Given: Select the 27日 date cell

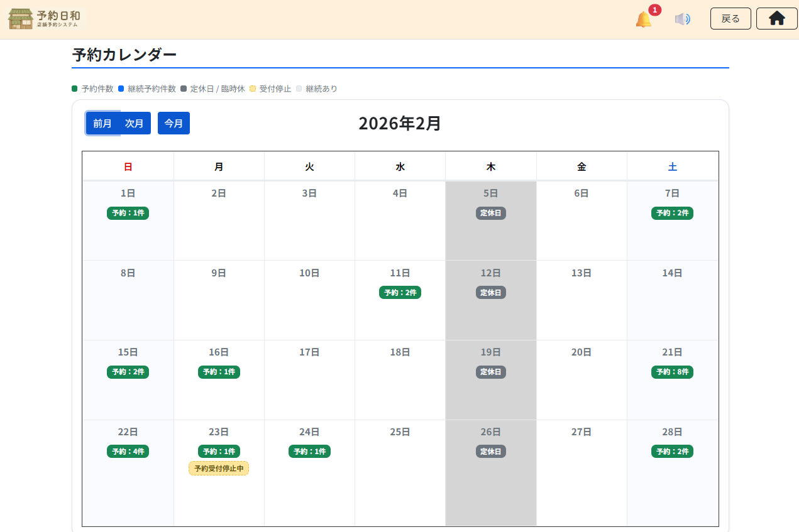Looking at the screenshot, I should point(581,473).
